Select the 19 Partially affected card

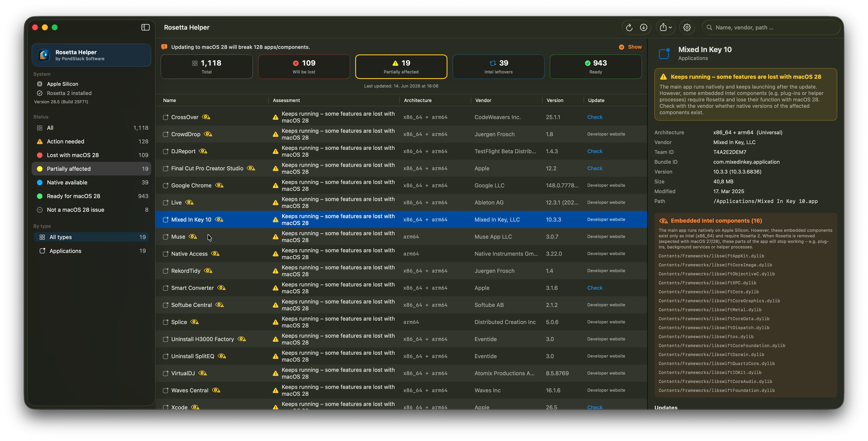401,67
